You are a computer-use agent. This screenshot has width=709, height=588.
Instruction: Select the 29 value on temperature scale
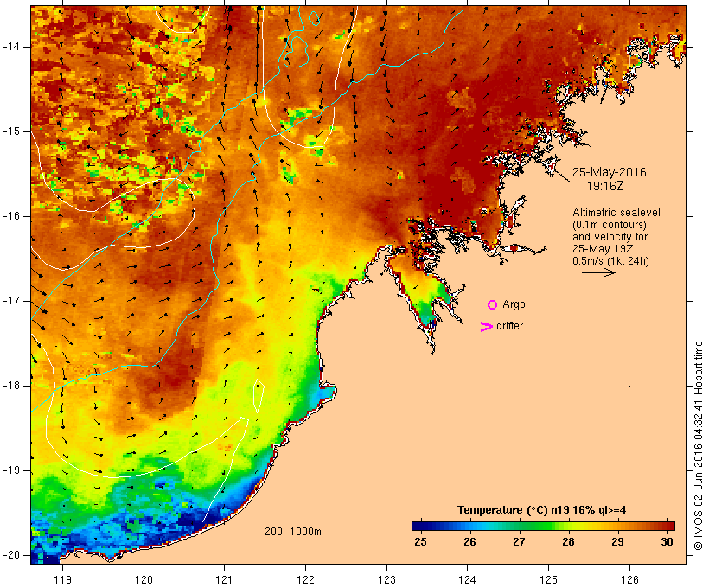click(x=617, y=542)
